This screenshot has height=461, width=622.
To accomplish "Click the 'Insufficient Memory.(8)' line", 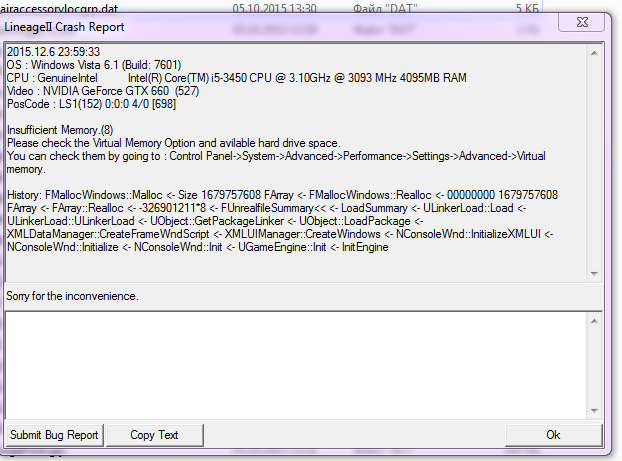I will tap(60, 130).
